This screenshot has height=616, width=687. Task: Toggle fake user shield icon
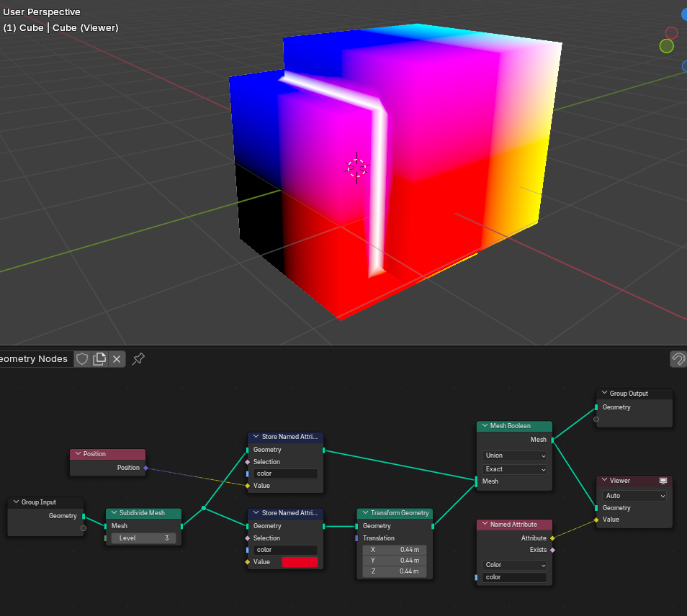[x=82, y=359]
